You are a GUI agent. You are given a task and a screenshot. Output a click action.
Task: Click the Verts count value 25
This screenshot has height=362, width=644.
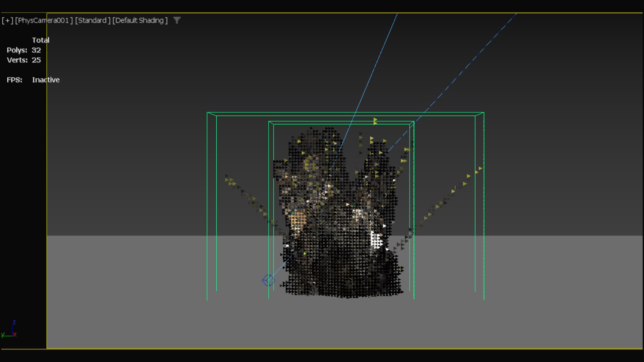36,60
